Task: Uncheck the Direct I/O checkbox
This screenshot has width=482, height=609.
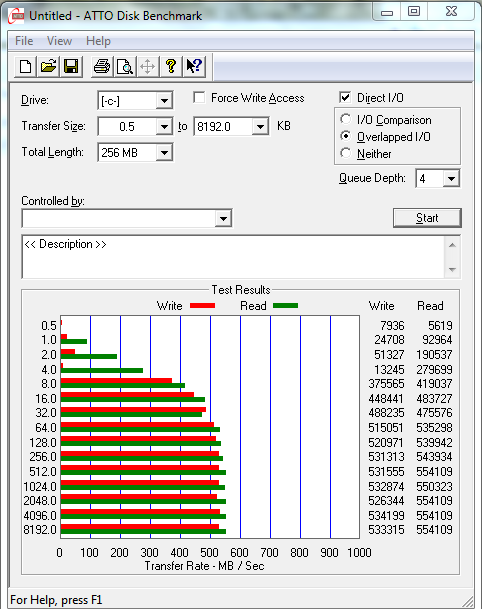Action: pyautogui.click(x=345, y=97)
